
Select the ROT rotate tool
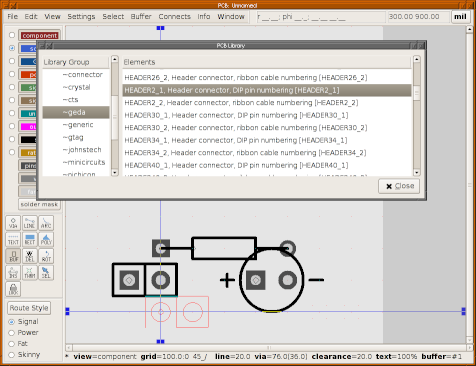(46, 256)
